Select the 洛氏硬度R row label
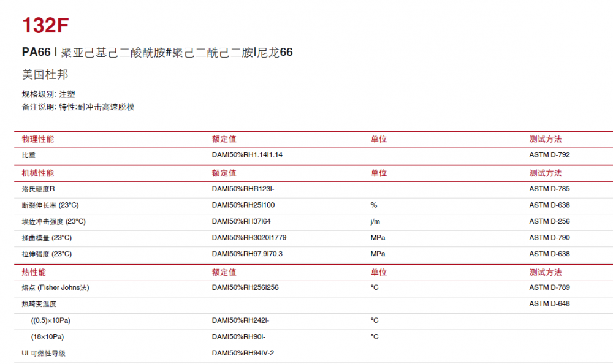This screenshot has height=364, width=613. tap(39, 189)
